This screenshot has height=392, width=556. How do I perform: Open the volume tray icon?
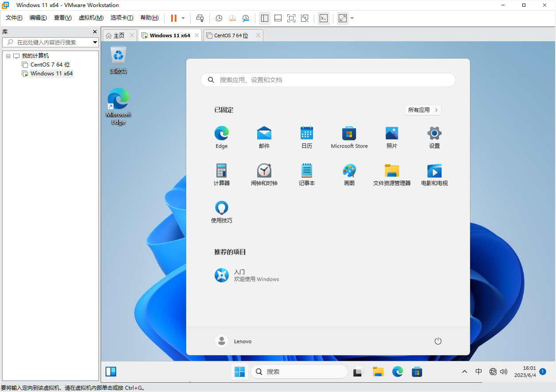pos(504,372)
